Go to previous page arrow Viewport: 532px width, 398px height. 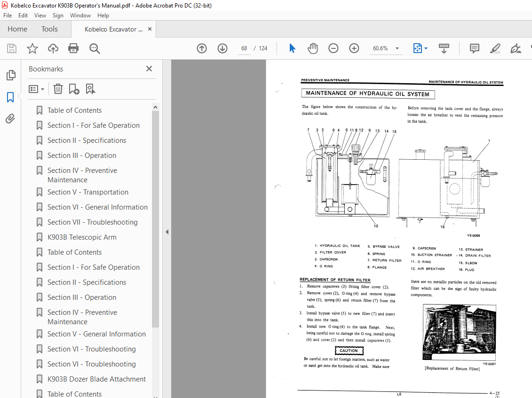[x=201, y=48]
